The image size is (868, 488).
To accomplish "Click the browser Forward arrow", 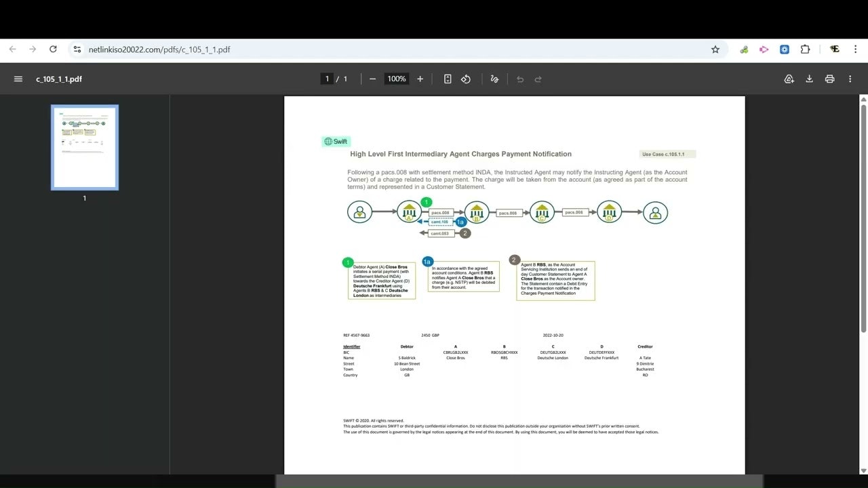I will [x=33, y=49].
